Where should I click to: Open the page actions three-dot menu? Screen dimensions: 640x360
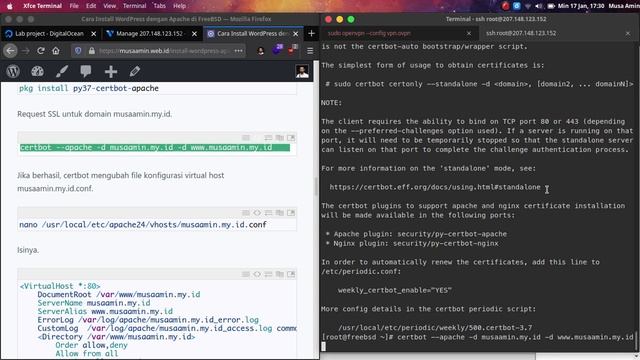(x=238, y=51)
